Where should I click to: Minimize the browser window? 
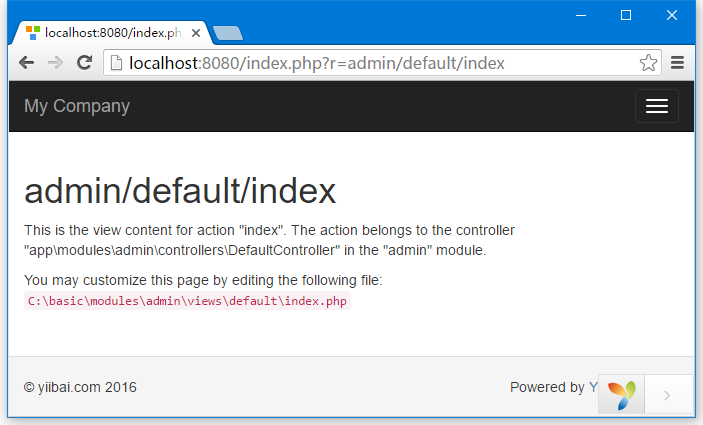click(581, 16)
